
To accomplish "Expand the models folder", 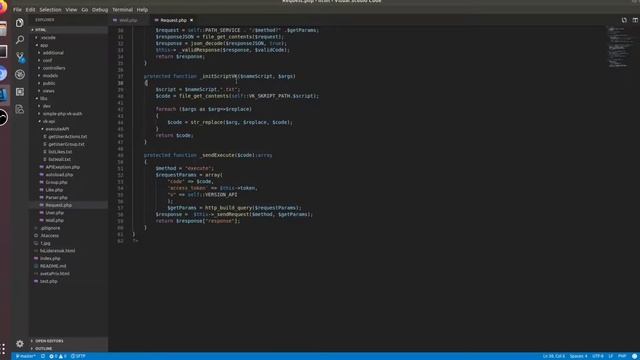I will click(x=50, y=76).
